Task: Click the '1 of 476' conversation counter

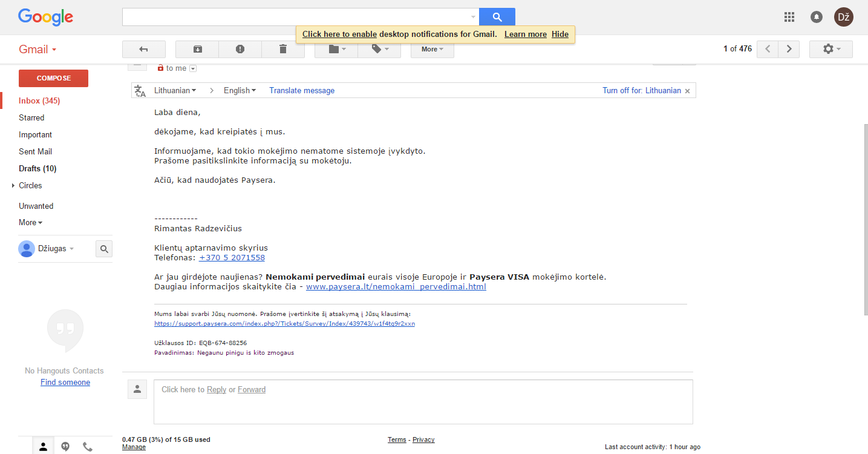Action: click(737, 49)
